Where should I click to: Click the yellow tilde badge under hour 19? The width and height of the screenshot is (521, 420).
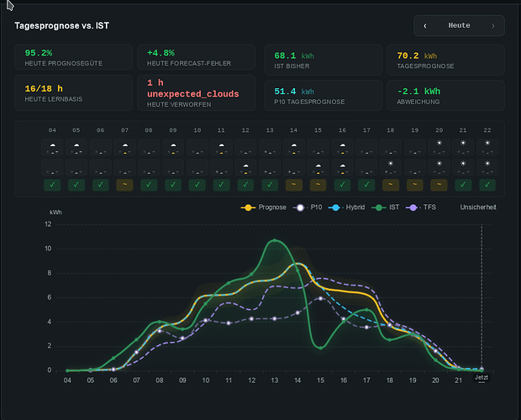414,185
